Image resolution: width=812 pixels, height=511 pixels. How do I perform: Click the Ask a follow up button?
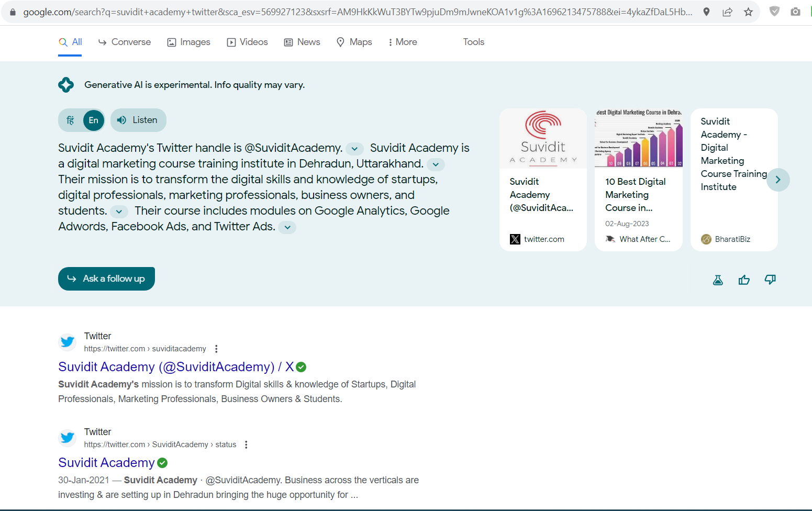[x=106, y=279]
